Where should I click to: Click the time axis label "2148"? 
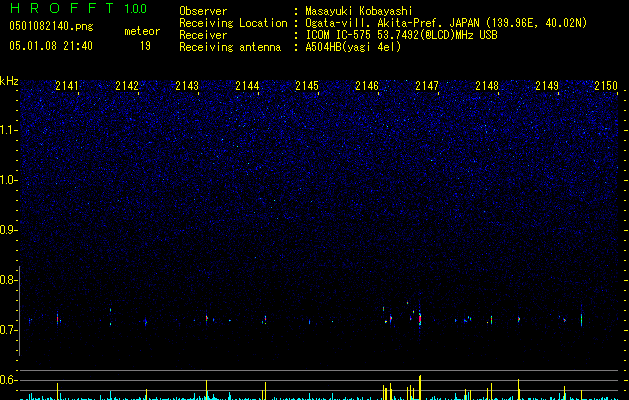(487, 86)
